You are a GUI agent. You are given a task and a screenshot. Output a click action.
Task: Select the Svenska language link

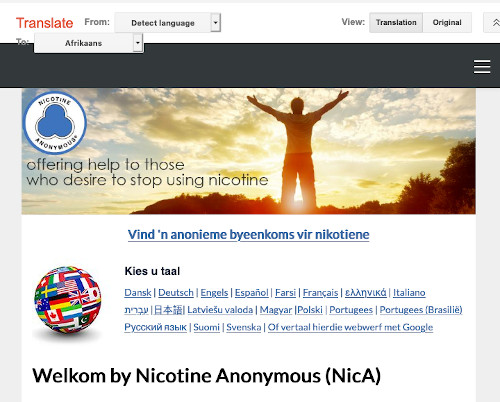[x=244, y=327]
